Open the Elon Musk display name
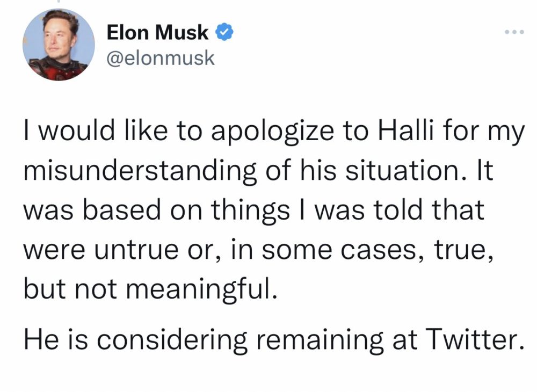Image resolution: width=537 pixels, height=392 pixels. tap(157, 33)
